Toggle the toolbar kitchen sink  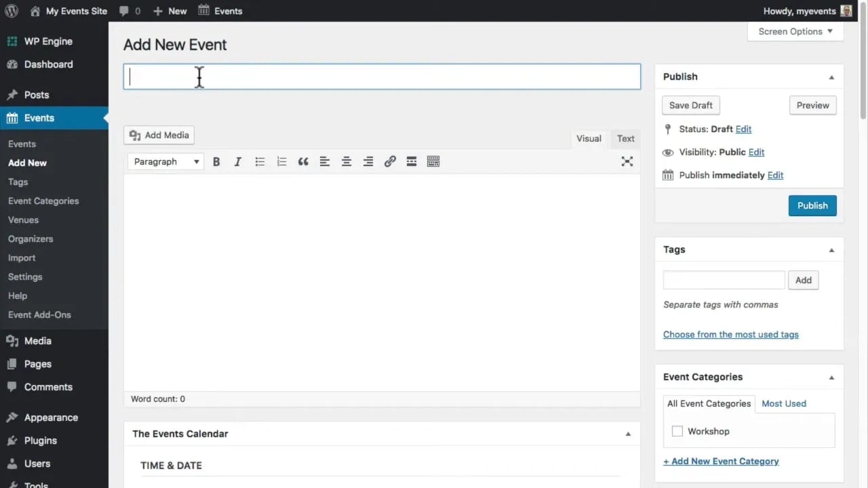433,161
